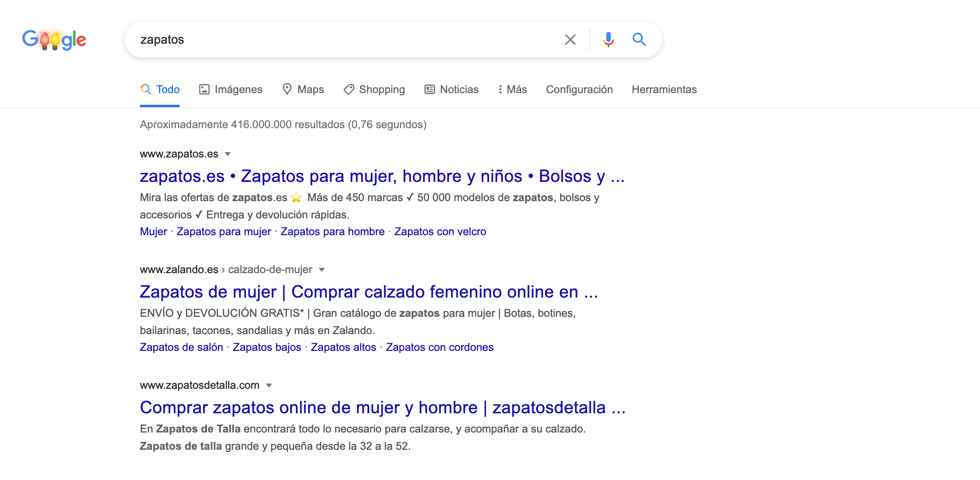Open the Maps tab

click(303, 89)
